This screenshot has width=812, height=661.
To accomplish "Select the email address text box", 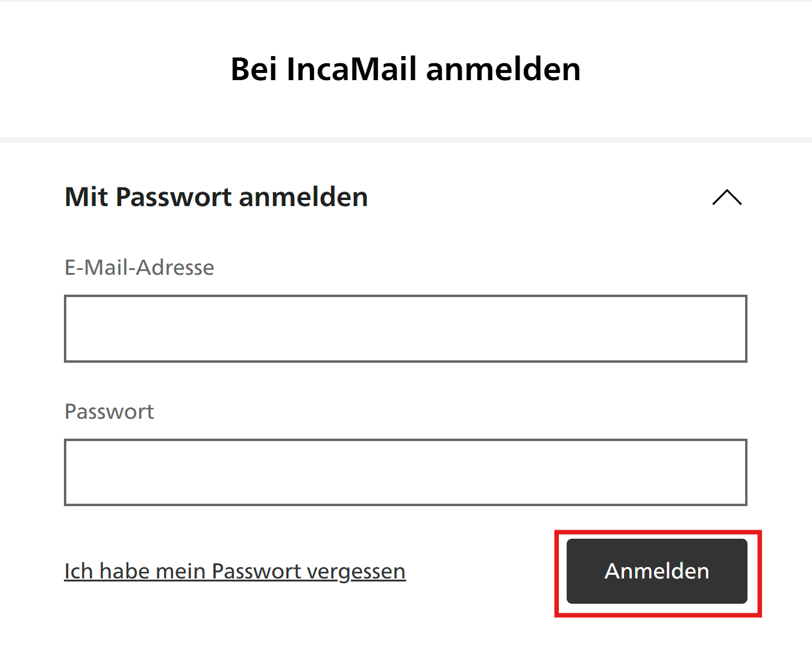I will [x=405, y=328].
